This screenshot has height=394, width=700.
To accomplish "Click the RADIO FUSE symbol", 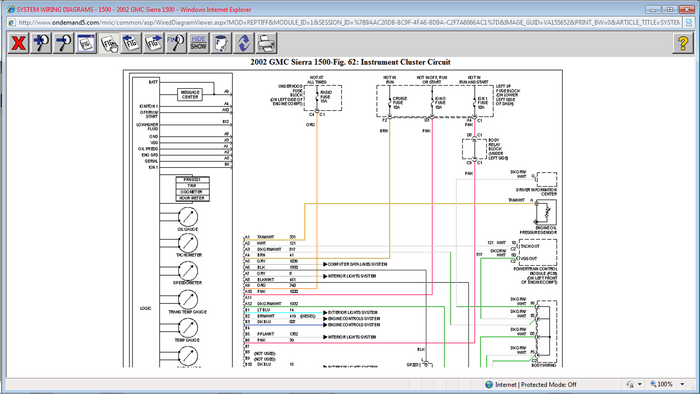I will tap(317, 98).
